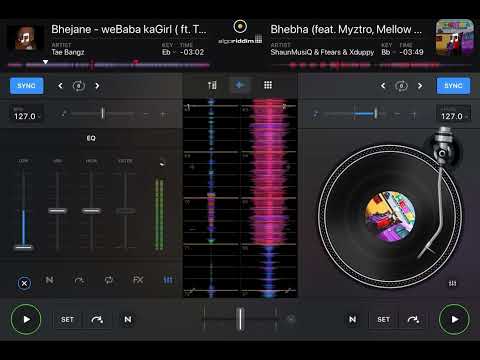Open the loop panel on left deck
Image resolution: width=480 pixels, height=360 pixels.
point(109,280)
